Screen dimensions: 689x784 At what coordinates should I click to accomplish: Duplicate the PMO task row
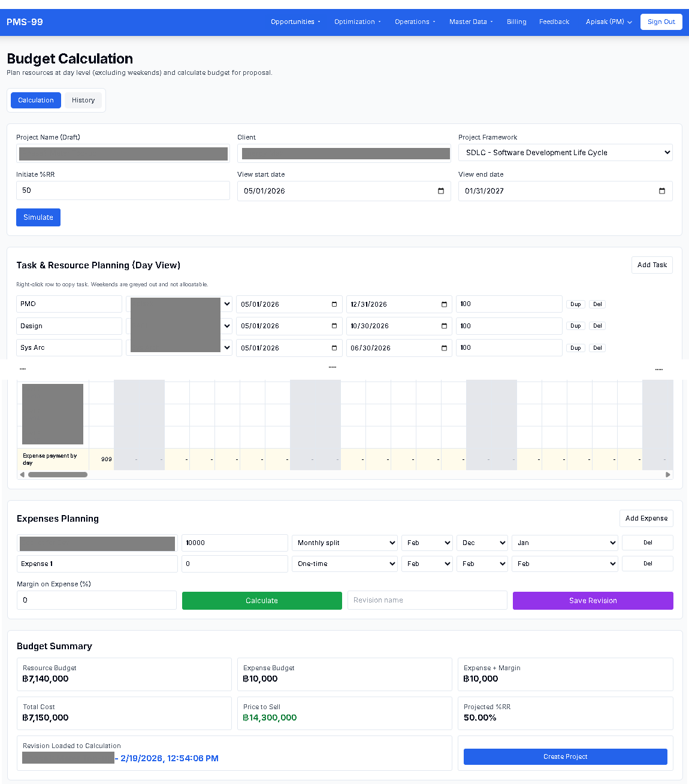(575, 304)
